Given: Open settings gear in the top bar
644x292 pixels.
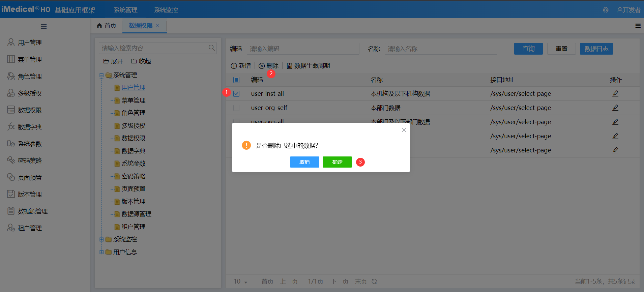Looking at the screenshot, I should click(x=606, y=10).
